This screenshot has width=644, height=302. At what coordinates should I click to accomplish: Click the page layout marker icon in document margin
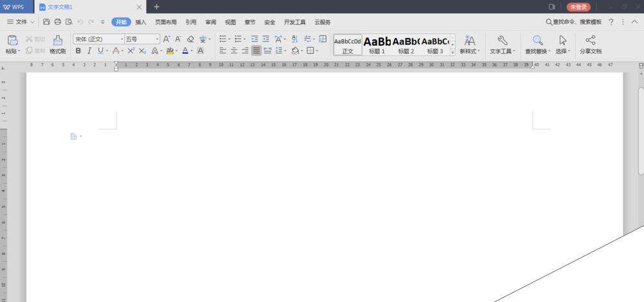tap(73, 137)
